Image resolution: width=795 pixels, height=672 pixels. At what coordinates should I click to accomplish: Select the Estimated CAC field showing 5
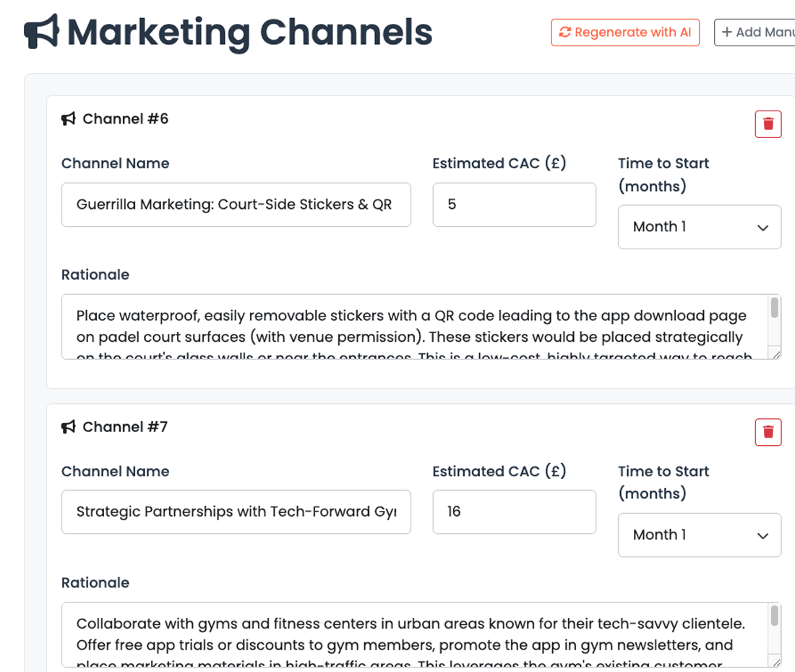click(x=514, y=204)
